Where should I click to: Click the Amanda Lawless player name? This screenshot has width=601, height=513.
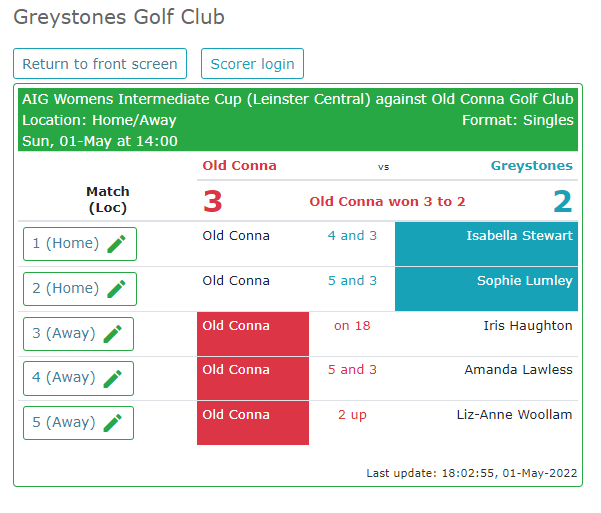pos(518,370)
